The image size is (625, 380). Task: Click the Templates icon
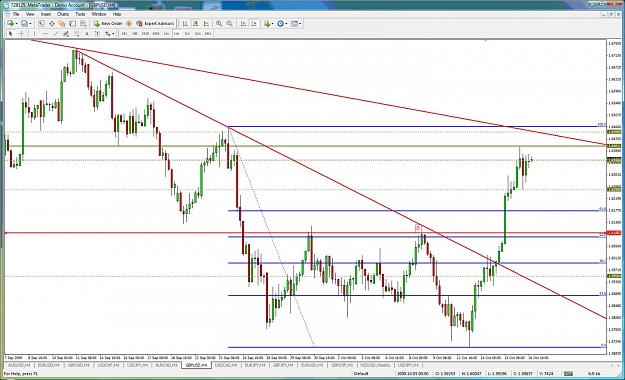coord(294,24)
